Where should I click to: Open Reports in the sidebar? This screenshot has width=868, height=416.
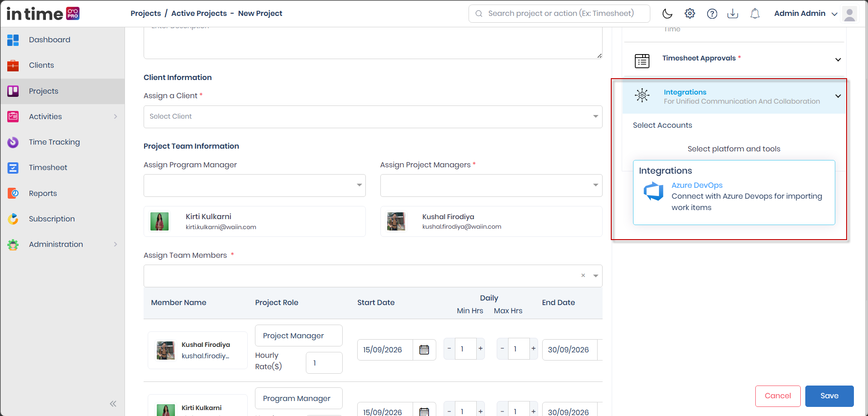[63, 193]
